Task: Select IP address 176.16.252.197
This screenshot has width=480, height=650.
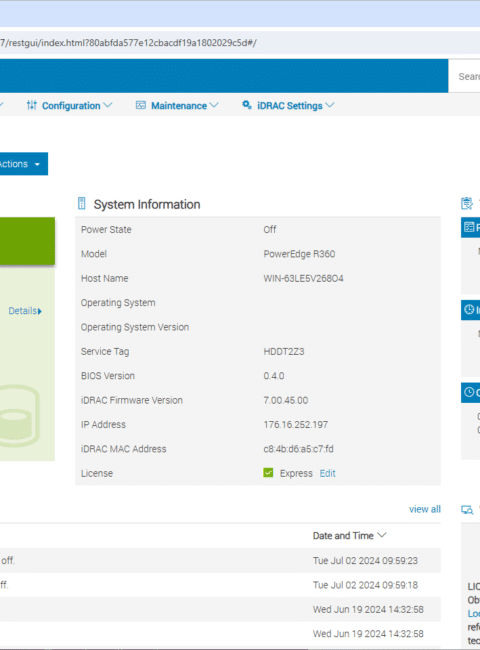Action: coord(296,425)
